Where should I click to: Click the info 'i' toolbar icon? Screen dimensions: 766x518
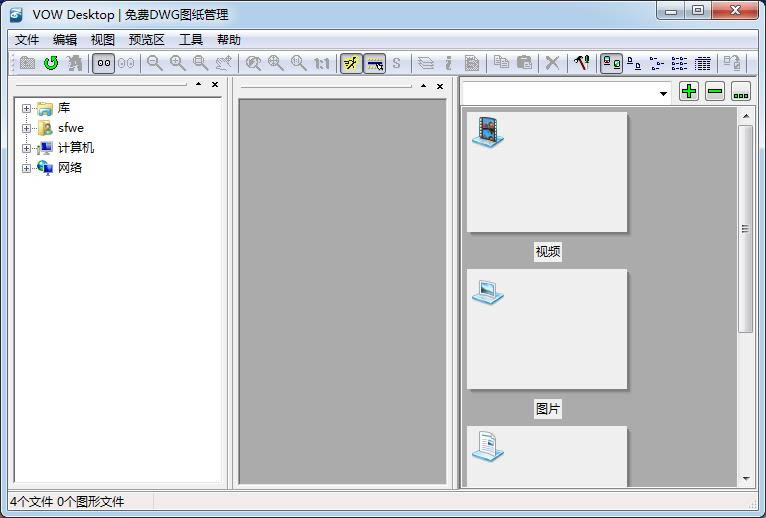(x=448, y=63)
